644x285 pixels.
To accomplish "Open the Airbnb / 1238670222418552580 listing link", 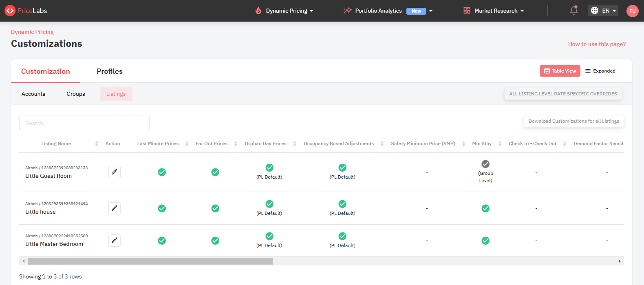I will click(x=57, y=236).
